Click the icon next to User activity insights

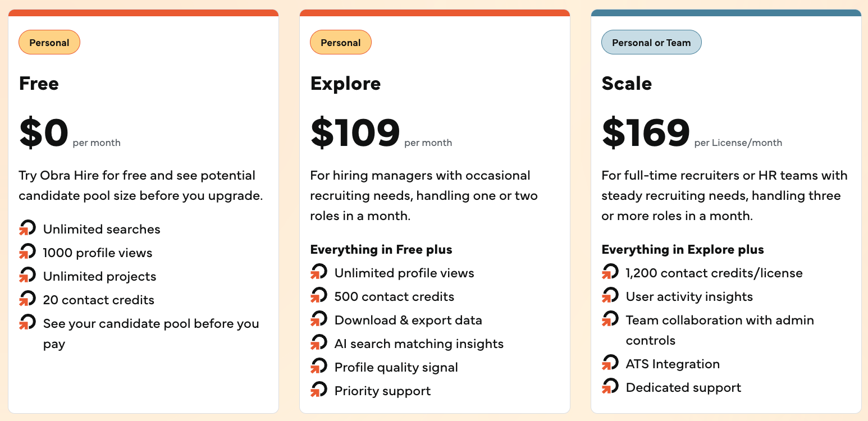click(610, 296)
